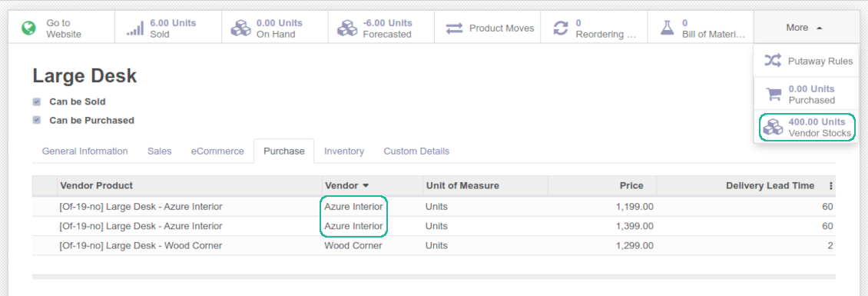The width and height of the screenshot is (868, 296).
Task: Click the Reordering refresh icon
Action: (x=561, y=28)
